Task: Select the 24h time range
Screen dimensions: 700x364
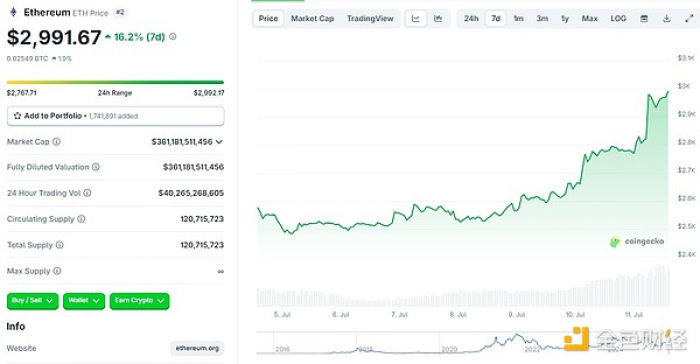Action: (x=471, y=19)
